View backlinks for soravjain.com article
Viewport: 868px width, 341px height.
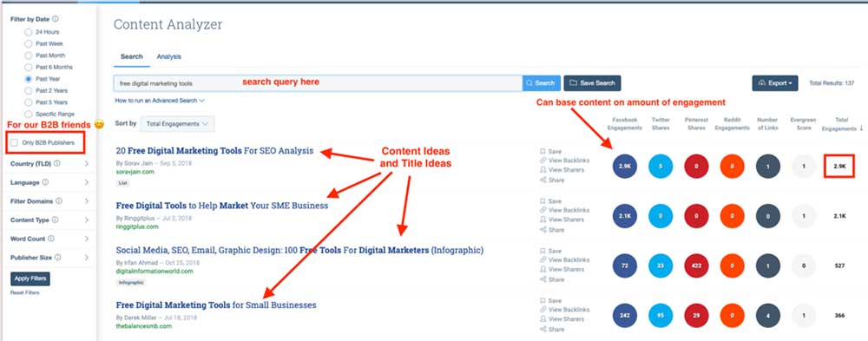565,161
